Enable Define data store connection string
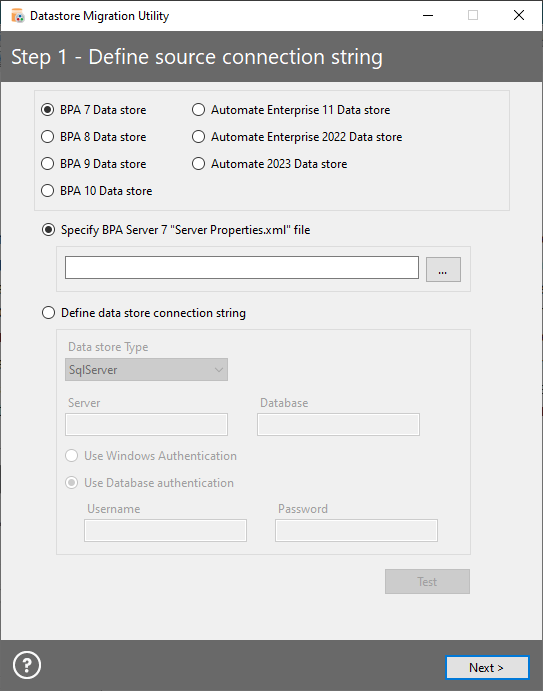The image size is (543, 691). tap(144, 313)
